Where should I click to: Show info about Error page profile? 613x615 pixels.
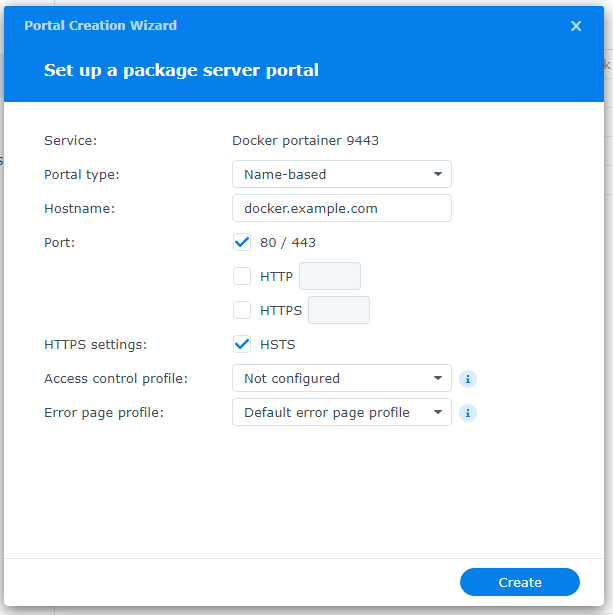(467, 413)
